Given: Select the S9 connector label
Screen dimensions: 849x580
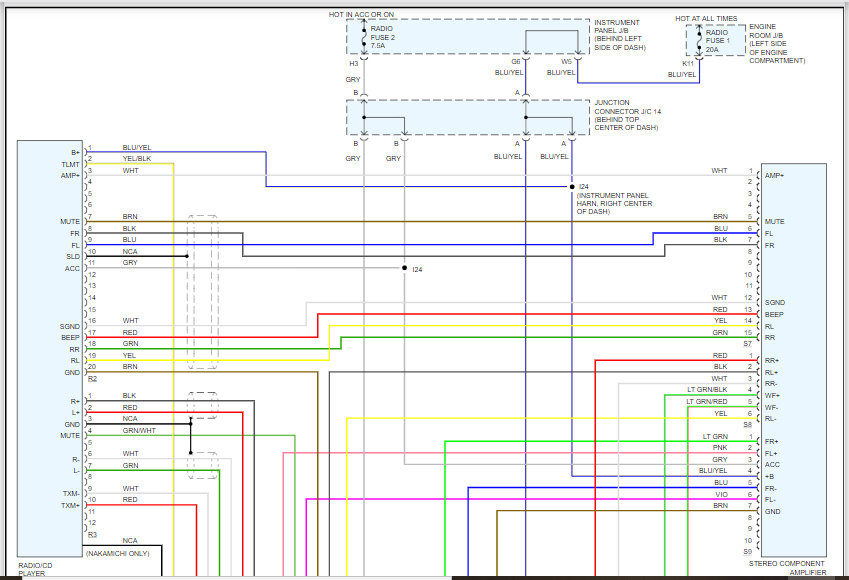Looking at the screenshot, I should point(747,552).
